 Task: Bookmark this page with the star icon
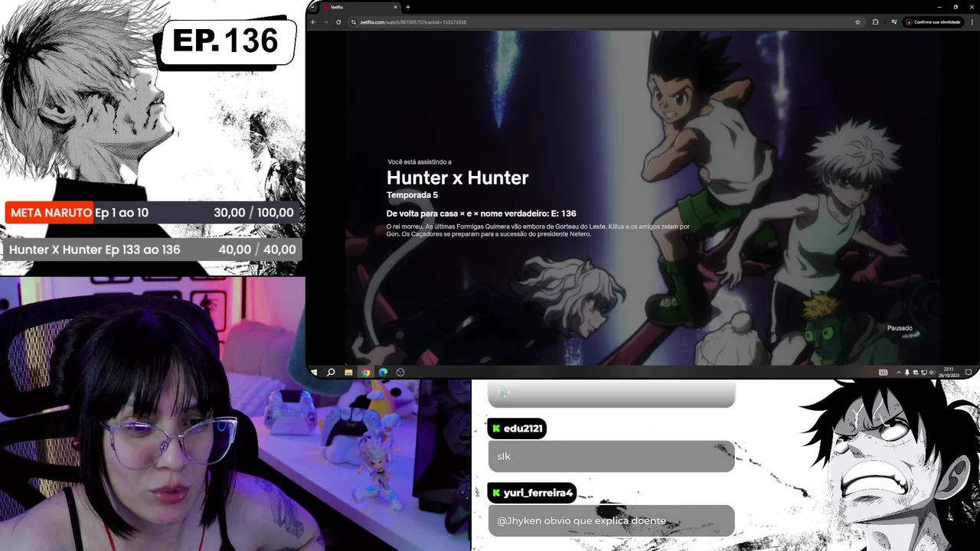click(x=857, y=22)
